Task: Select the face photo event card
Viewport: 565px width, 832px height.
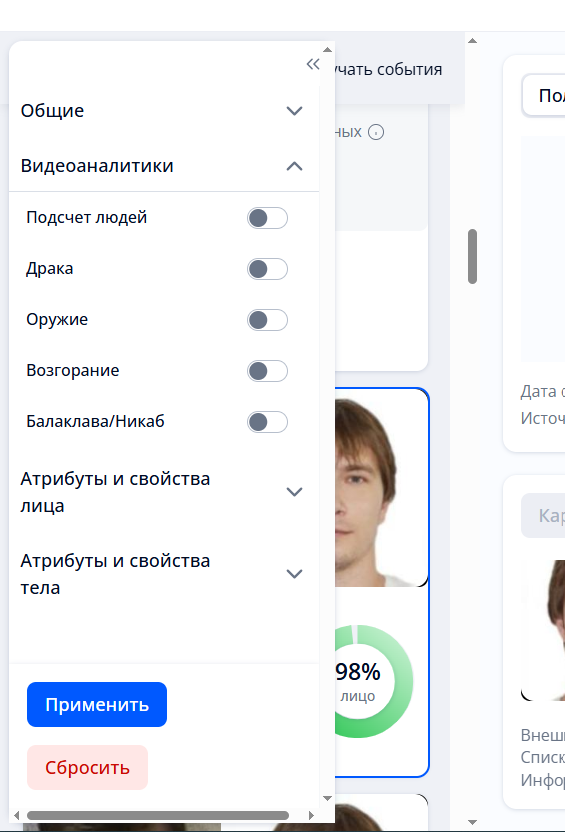Action: pyautogui.click(x=381, y=582)
